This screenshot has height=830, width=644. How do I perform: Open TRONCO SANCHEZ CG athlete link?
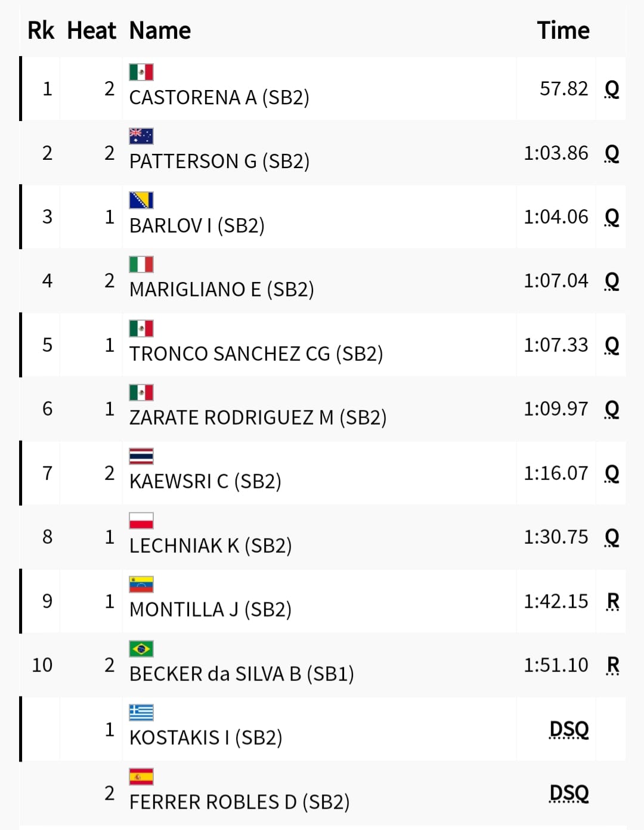coord(256,354)
